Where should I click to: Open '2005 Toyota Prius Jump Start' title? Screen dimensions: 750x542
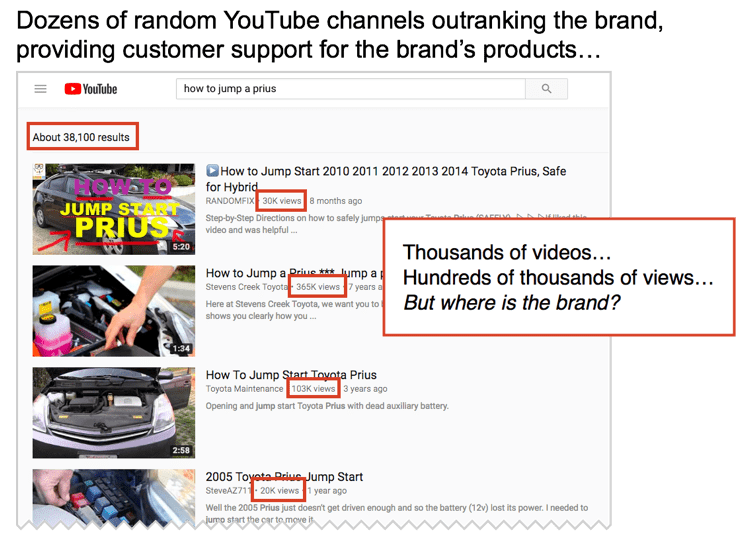[x=284, y=476]
